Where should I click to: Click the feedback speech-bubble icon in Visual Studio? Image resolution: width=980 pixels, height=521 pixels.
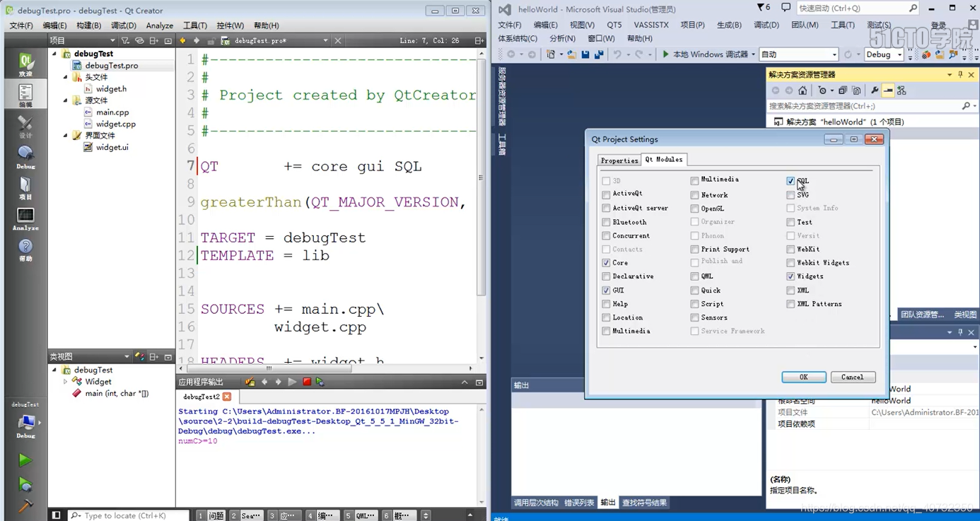tap(786, 8)
